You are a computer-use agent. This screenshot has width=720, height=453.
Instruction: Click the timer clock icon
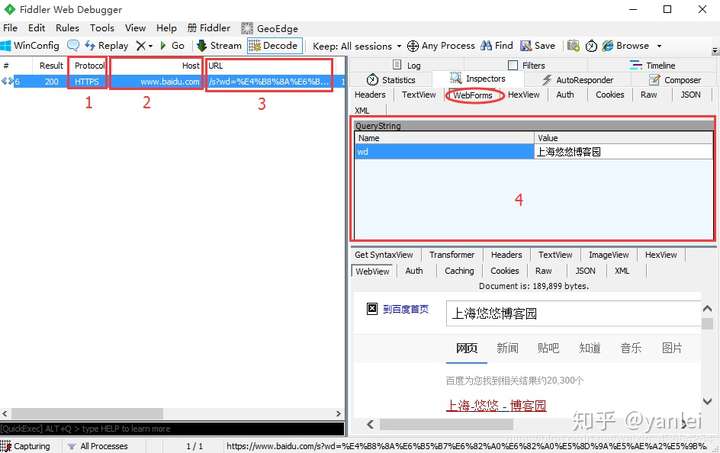pos(591,46)
